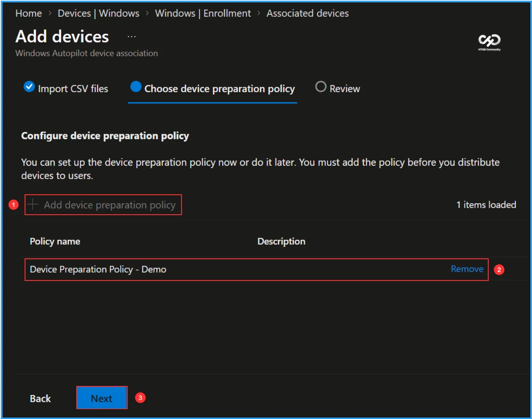
Task: Click the plus icon for adding policy
Action: [x=33, y=204]
